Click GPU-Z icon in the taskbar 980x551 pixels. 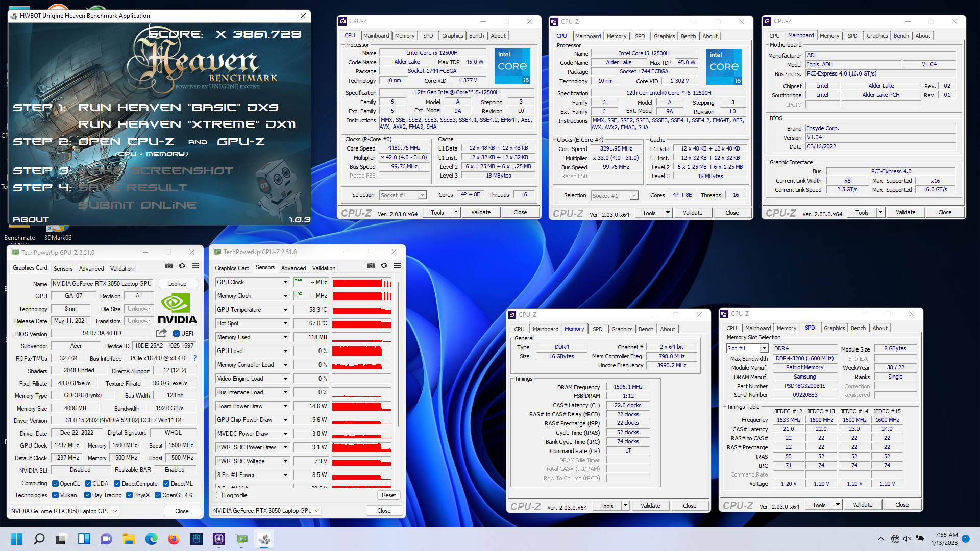click(x=241, y=539)
